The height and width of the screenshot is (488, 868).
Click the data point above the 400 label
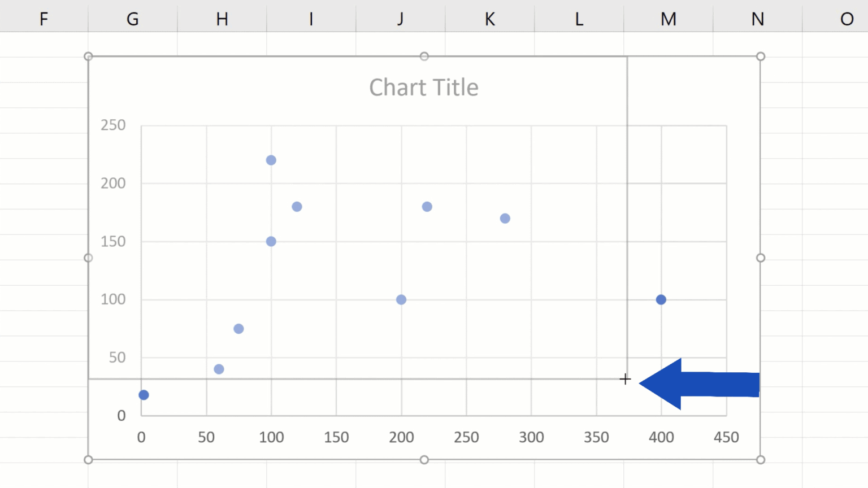click(x=662, y=299)
